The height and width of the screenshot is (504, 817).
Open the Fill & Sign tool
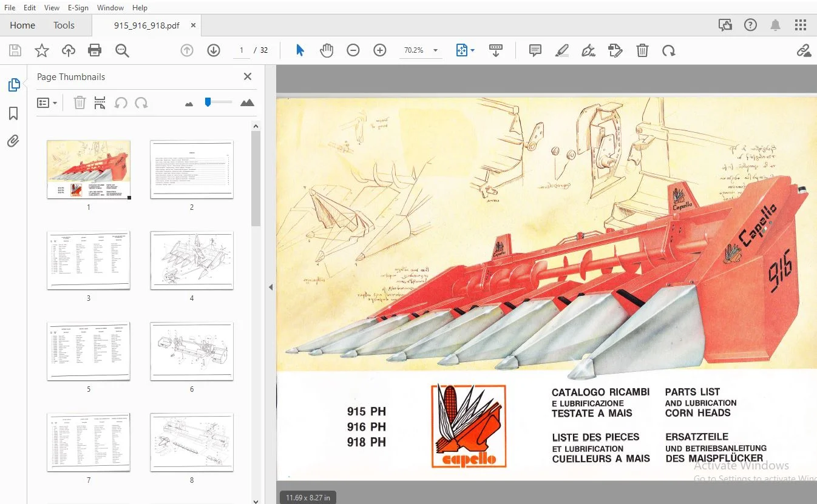coord(588,50)
